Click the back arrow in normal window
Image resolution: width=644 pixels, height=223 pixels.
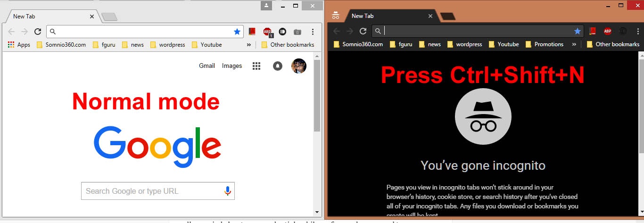point(11,32)
